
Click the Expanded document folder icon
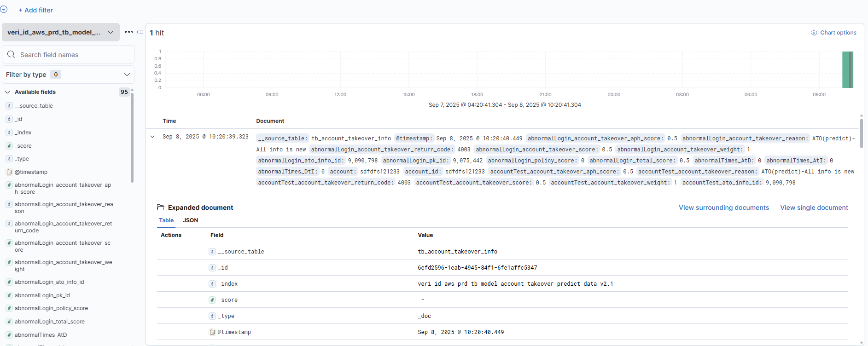coord(161,208)
